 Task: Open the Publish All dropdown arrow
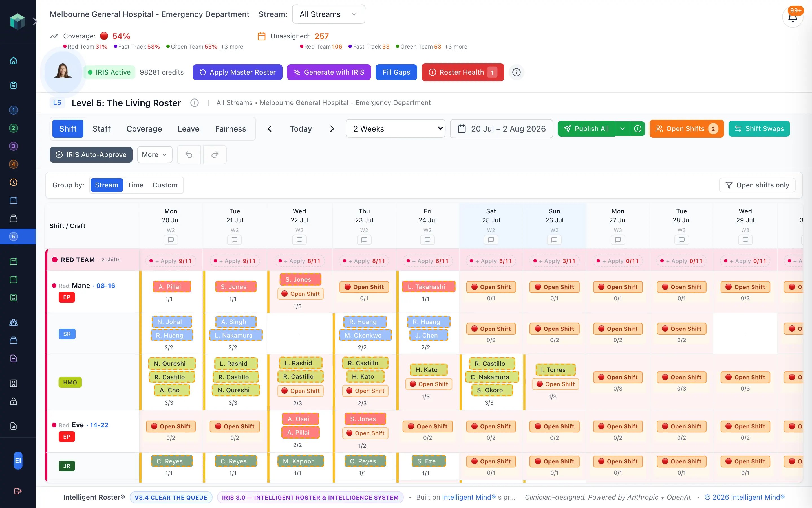622,129
